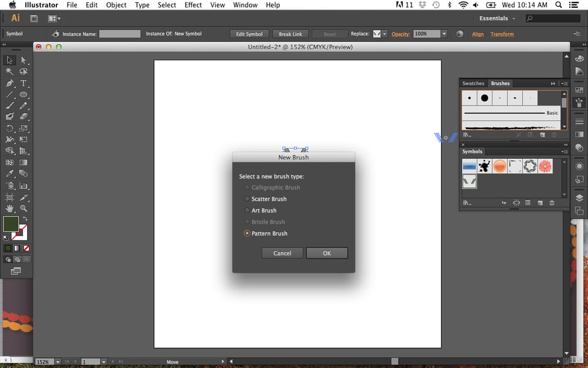Image resolution: width=588 pixels, height=368 pixels.
Task: Open the Symbols panel flyout menu
Action: click(x=564, y=152)
